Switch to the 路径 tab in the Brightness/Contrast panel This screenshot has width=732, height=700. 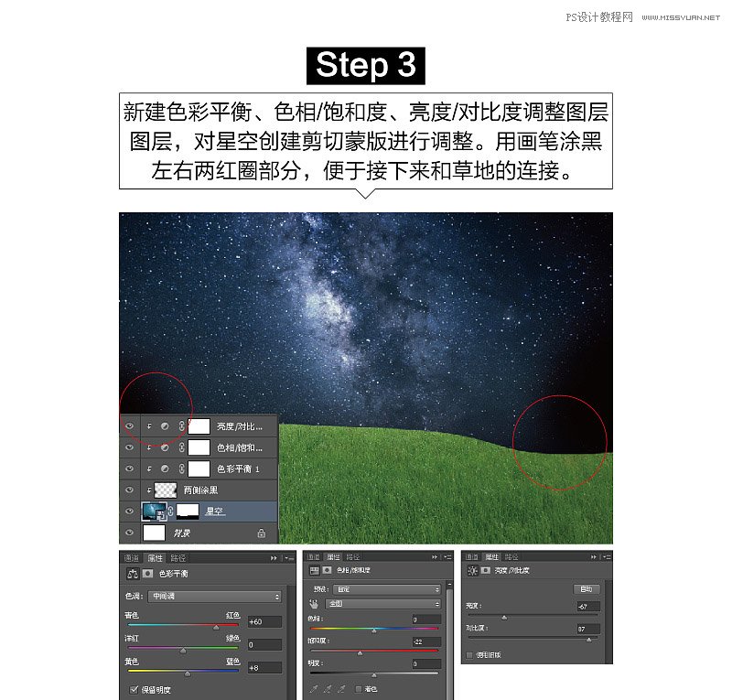click(x=509, y=556)
